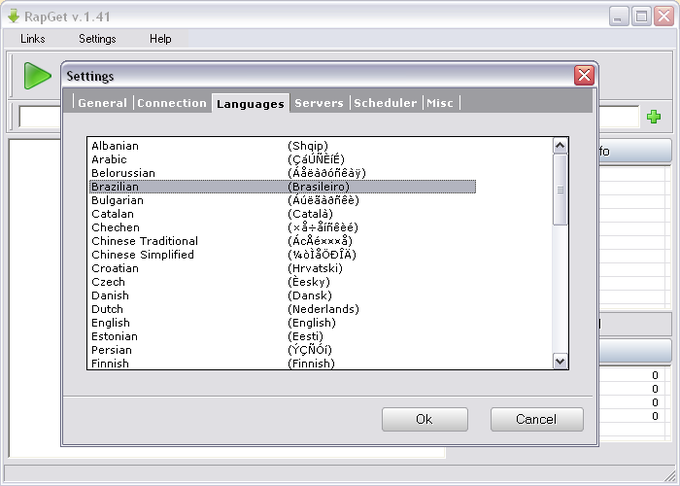Switch to the General tab
Viewport: 680px width, 486px height.
click(102, 103)
